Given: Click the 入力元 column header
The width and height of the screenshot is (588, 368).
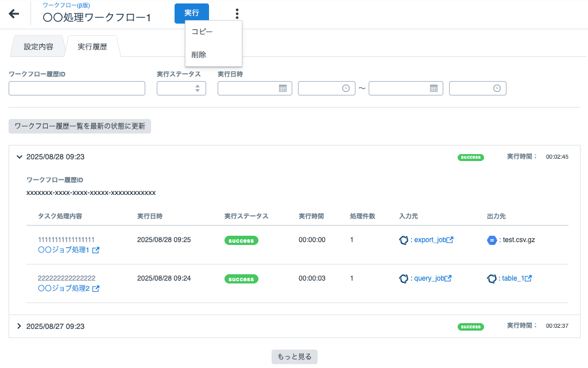Looking at the screenshot, I should 408,216.
